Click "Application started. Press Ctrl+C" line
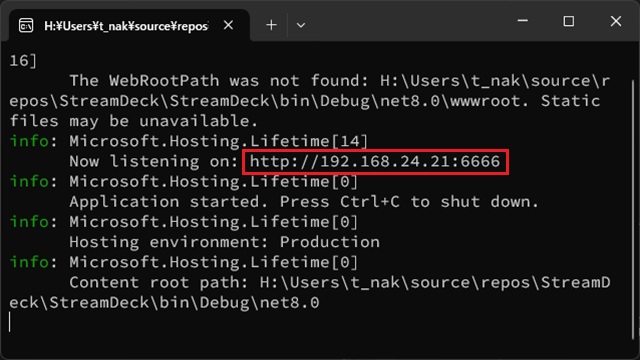The width and height of the screenshot is (640, 360). pos(234,202)
